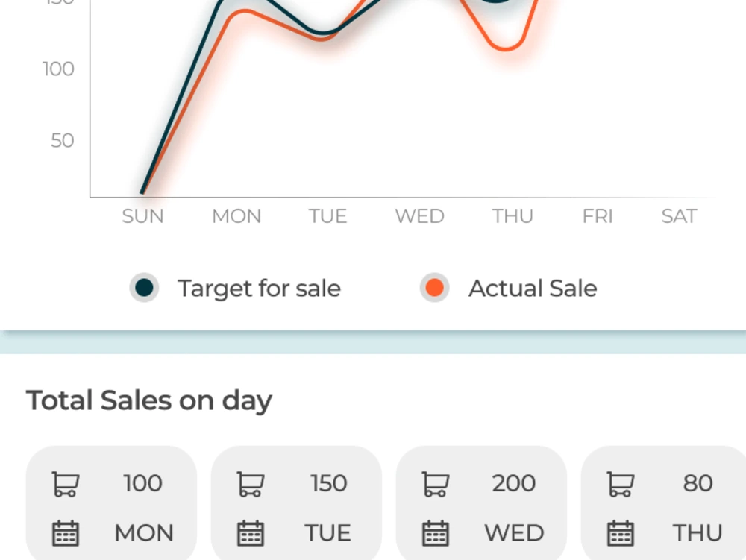Click the orange Actual Sale color dot
Viewport: 746px width, 560px height.
(x=434, y=288)
